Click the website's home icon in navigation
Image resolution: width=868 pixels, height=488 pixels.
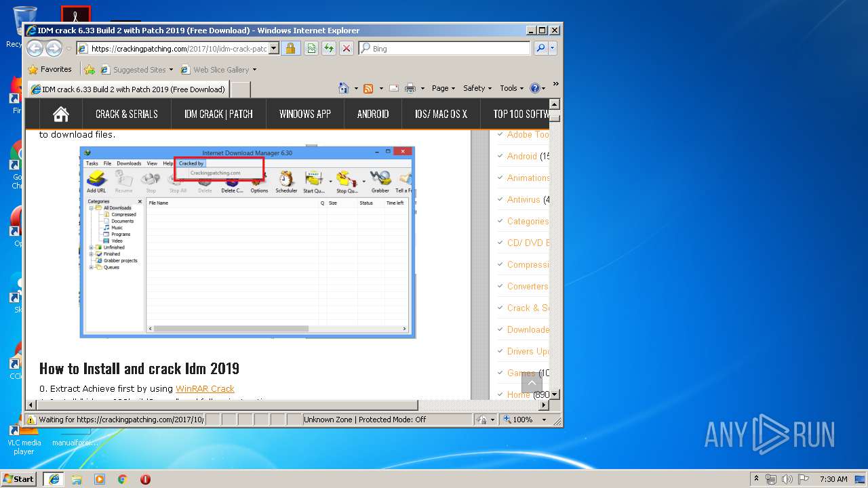(x=61, y=114)
